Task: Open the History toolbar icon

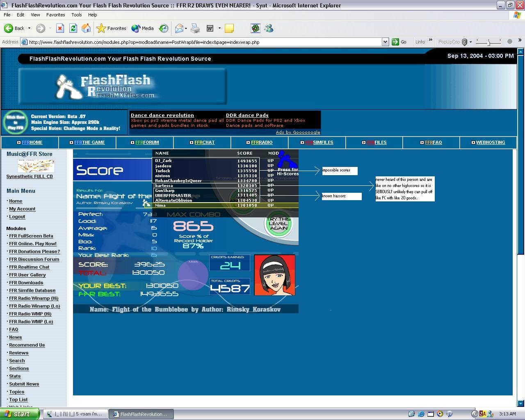Action: [x=164, y=28]
